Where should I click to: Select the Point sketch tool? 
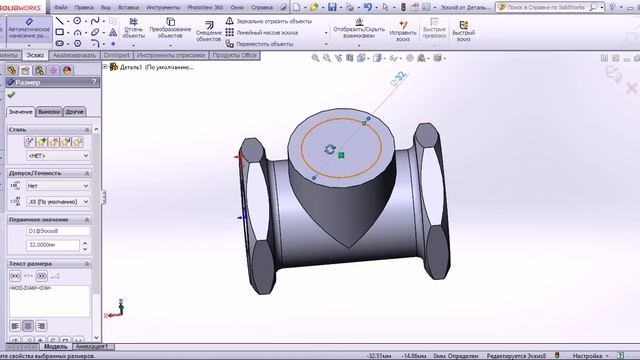coord(113,43)
